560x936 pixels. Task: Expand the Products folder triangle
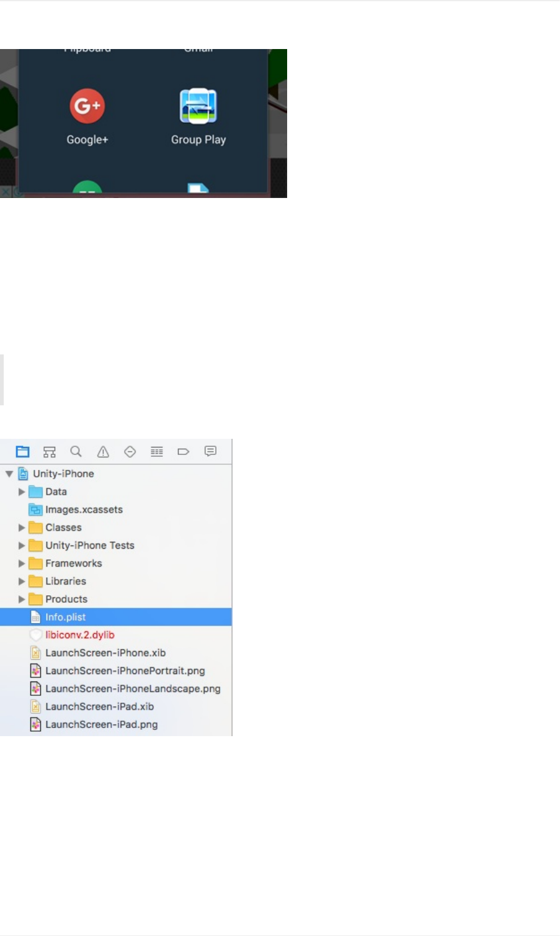tap(22, 600)
